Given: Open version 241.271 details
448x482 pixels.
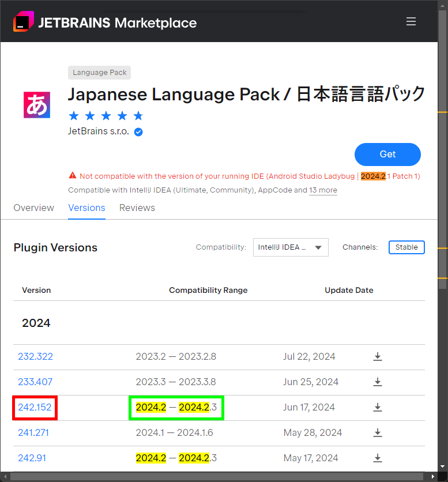Looking at the screenshot, I should [33, 433].
